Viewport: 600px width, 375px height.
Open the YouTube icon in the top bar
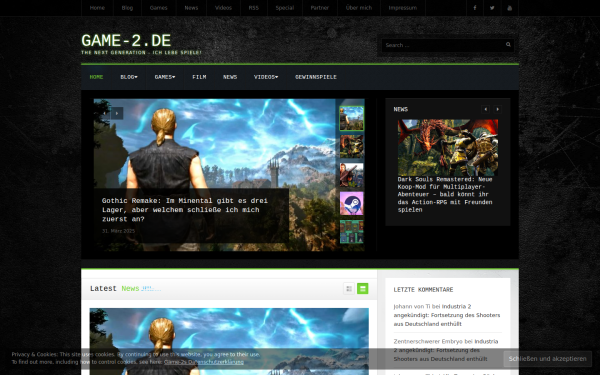[x=509, y=8]
